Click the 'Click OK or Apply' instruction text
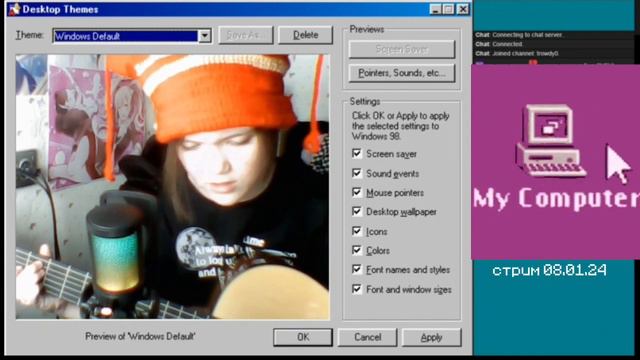Viewport: 640px width, 360px height. (x=400, y=126)
